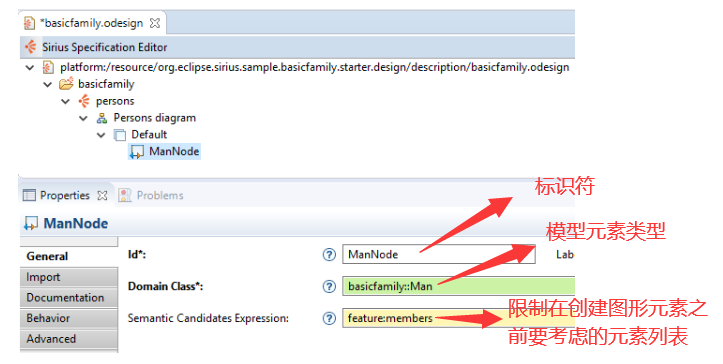Click the help icon beside Id field
Viewport: 723px width, 364px height.
pyautogui.click(x=329, y=254)
